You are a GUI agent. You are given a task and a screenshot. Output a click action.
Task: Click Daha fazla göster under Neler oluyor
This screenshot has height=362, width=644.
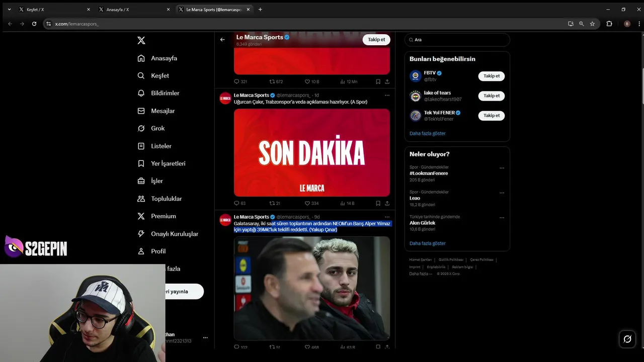pos(427,243)
